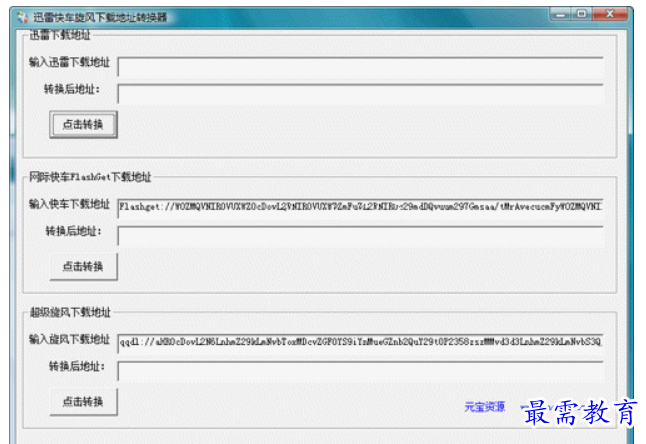Close the converter window
The width and height of the screenshot is (646, 444).
[610, 14]
